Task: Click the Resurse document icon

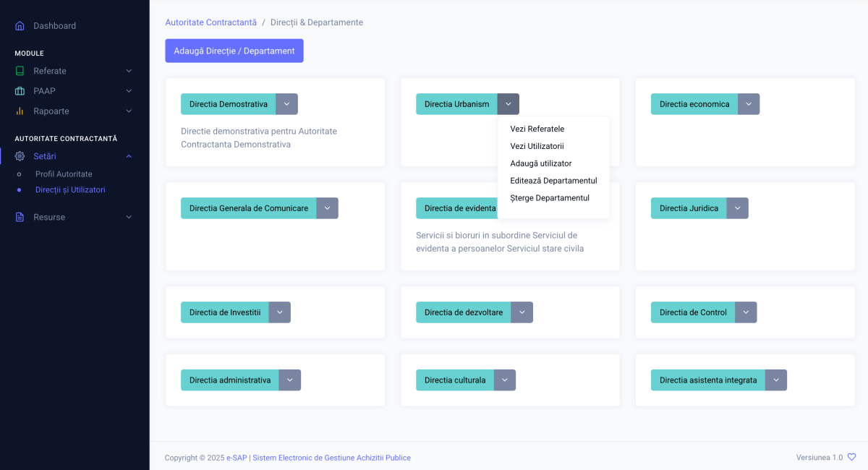Action: tap(20, 217)
